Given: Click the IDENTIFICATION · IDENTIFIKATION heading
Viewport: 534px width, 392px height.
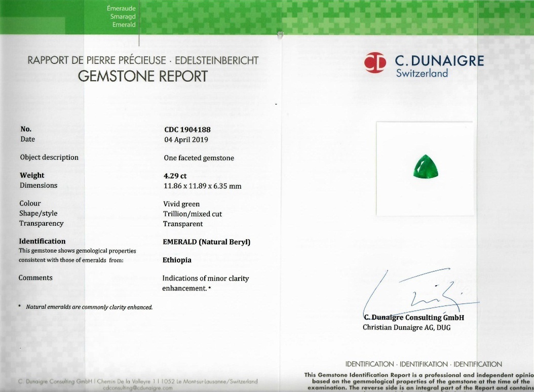Looking at the screenshot, I should (x=424, y=364).
